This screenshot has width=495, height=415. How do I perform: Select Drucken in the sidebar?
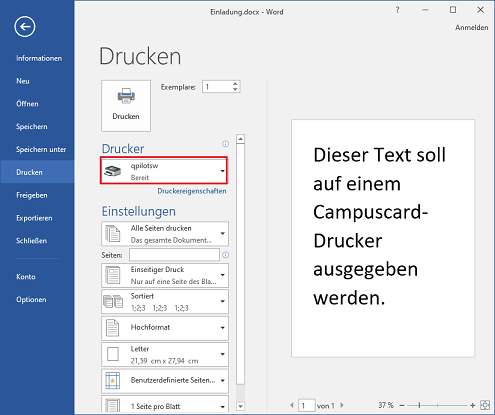coord(37,172)
